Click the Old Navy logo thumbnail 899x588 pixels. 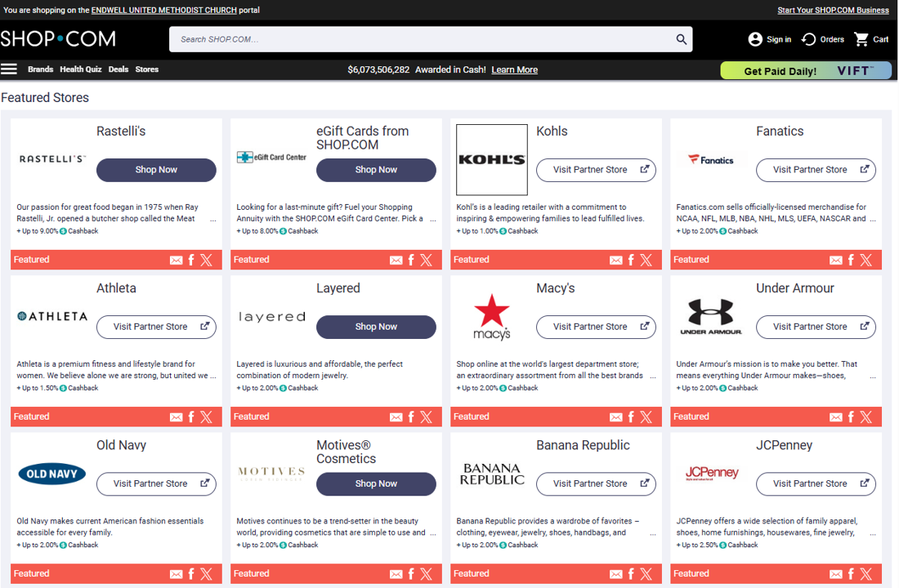tap(52, 474)
